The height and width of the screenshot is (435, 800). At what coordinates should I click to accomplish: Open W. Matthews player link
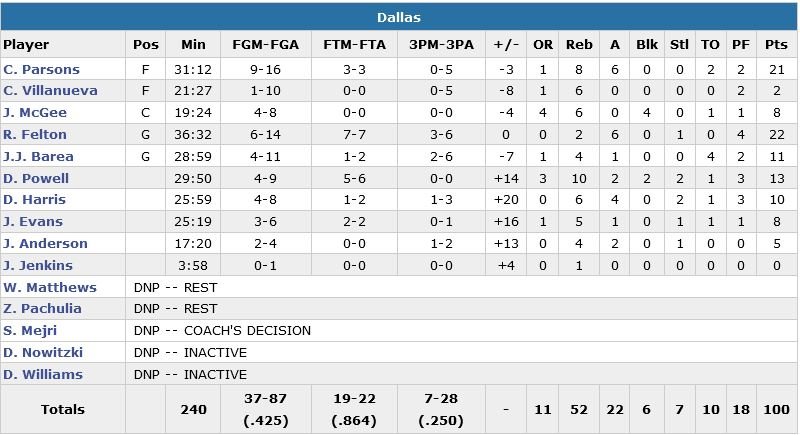click(50, 287)
